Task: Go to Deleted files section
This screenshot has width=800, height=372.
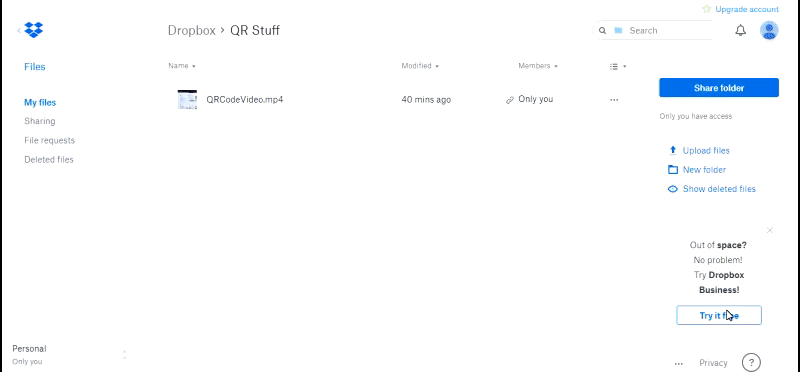Action: coord(49,160)
